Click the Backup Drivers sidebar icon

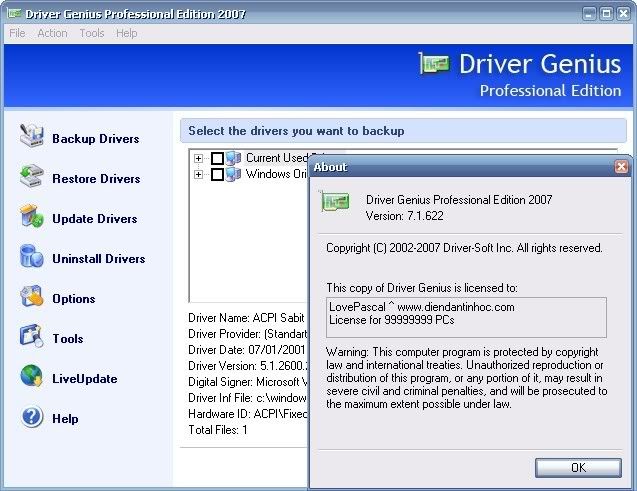pyautogui.click(x=31, y=136)
